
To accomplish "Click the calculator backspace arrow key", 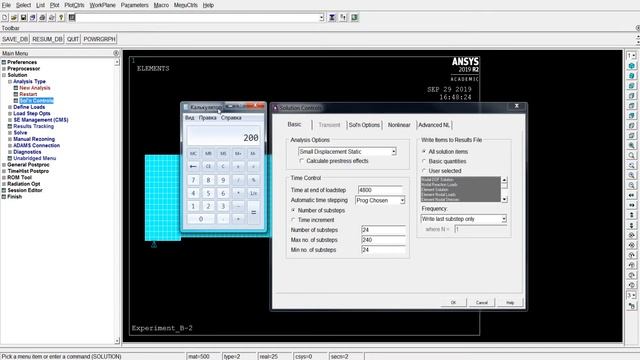I will click(193, 166).
